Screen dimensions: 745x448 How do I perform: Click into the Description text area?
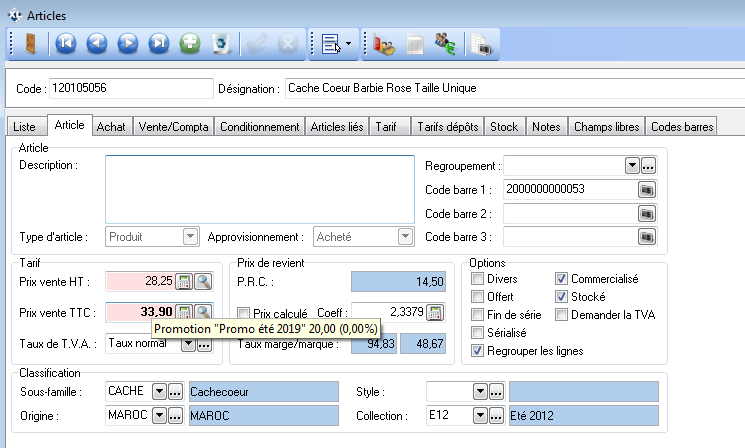click(259, 188)
